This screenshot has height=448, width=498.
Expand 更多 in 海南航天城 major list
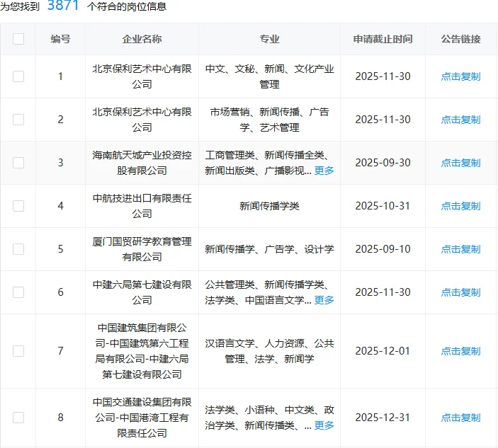pyautogui.click(x=324, y=171)
